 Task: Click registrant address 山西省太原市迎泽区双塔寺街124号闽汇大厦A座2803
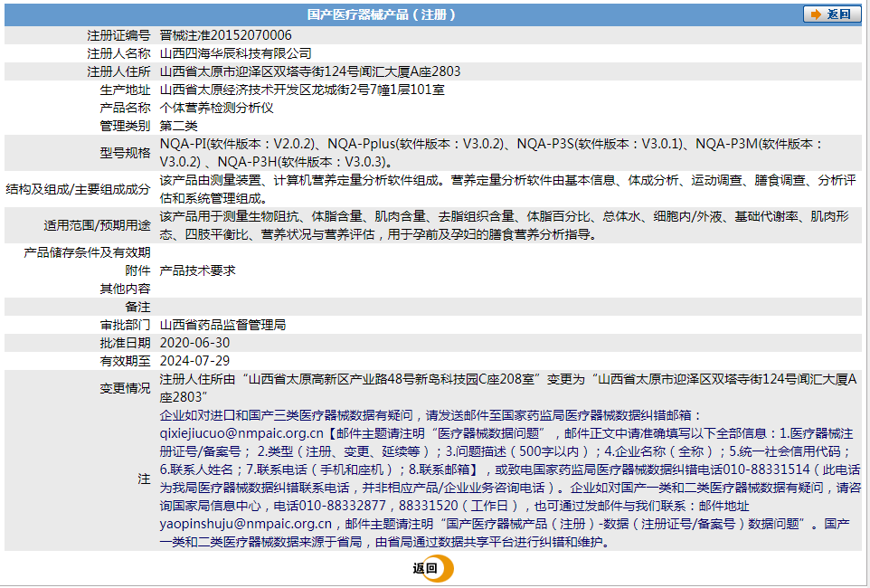click(309, 71)
